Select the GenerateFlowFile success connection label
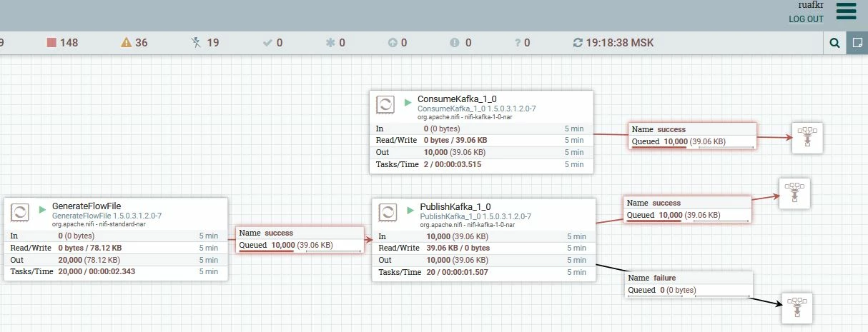The image size is (868, 332). point(299,239)
